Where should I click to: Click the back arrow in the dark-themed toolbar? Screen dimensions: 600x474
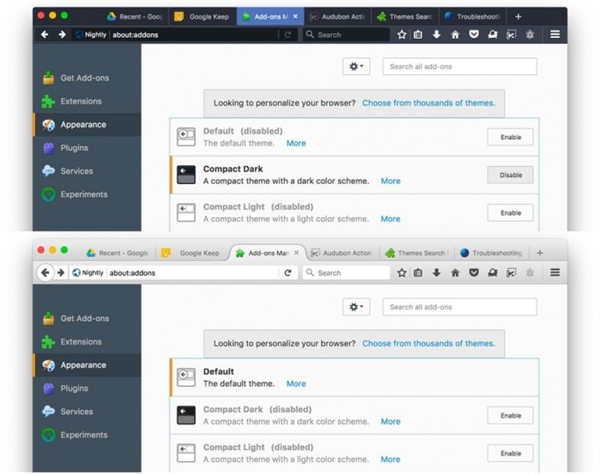(x=45, y=34)
